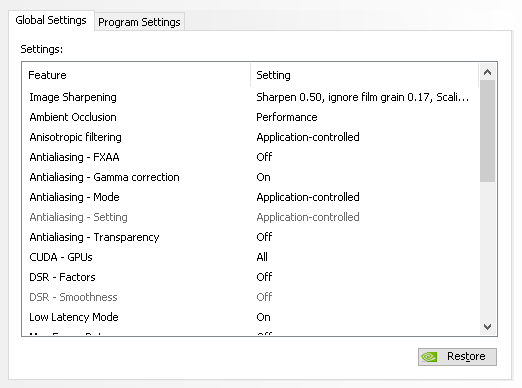The image size is (522, 388).
Task: Click the scrollbar down arrow
Action: point(487,327)
